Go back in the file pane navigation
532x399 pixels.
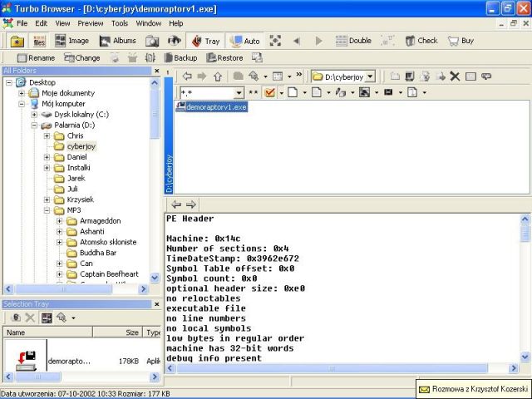(x=187, y=76)
